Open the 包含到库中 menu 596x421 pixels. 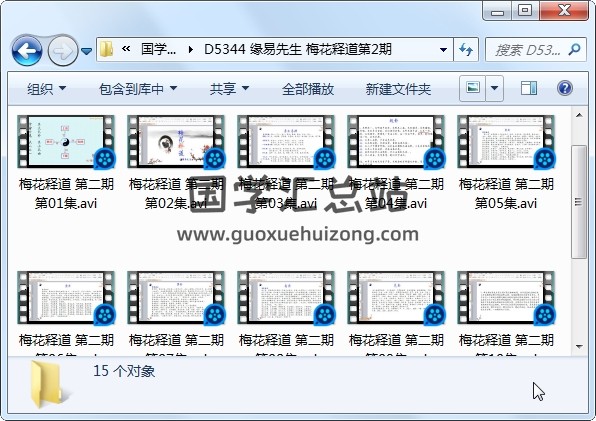(x=138, y=89)
